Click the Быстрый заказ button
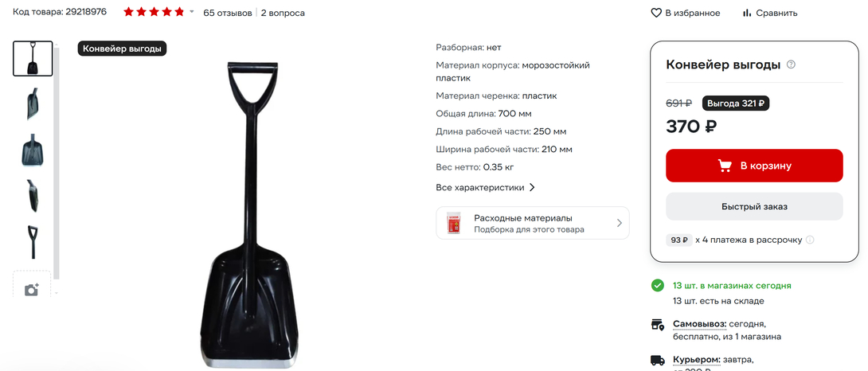Viewport: 868px width, 371px height. click(x=754, y=206)
